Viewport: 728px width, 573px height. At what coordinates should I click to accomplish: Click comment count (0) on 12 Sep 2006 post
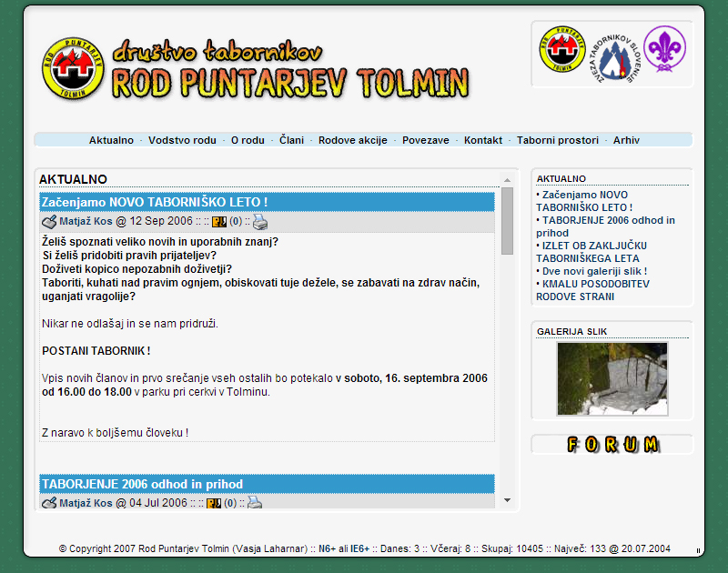coord(236,221)
